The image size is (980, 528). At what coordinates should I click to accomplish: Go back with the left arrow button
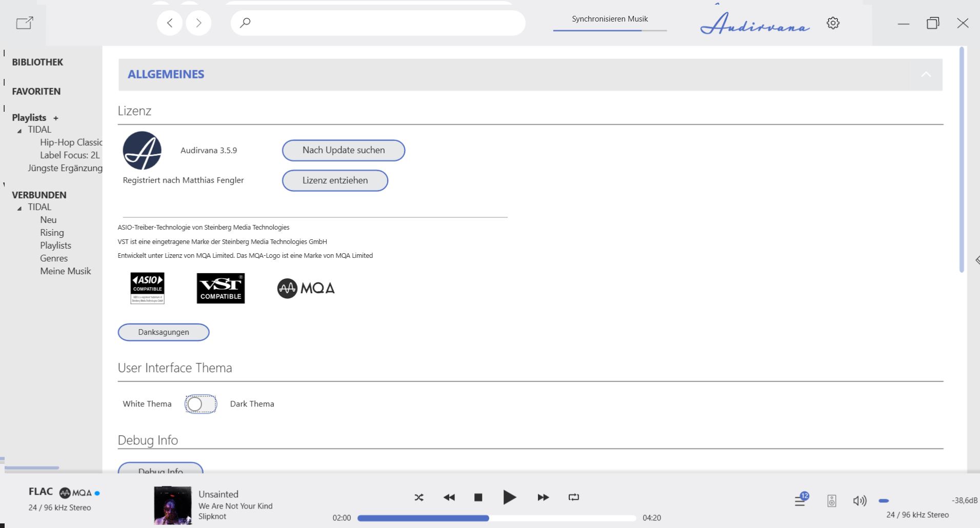pyautogui.click(x=170, y=23)
